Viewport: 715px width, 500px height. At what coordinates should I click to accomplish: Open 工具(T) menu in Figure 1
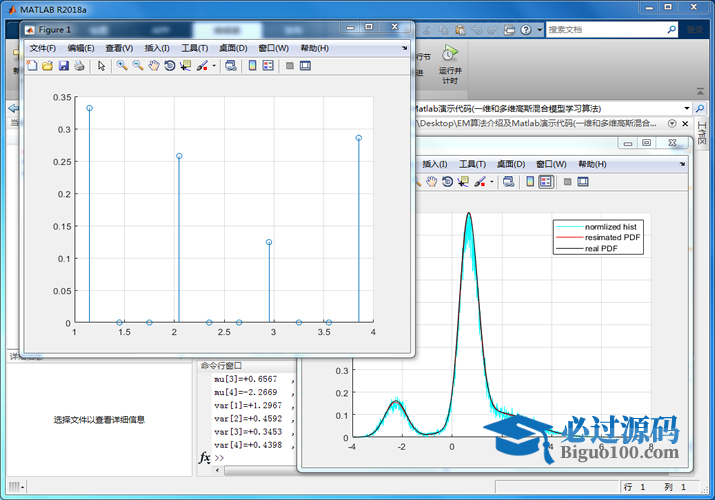195,48
